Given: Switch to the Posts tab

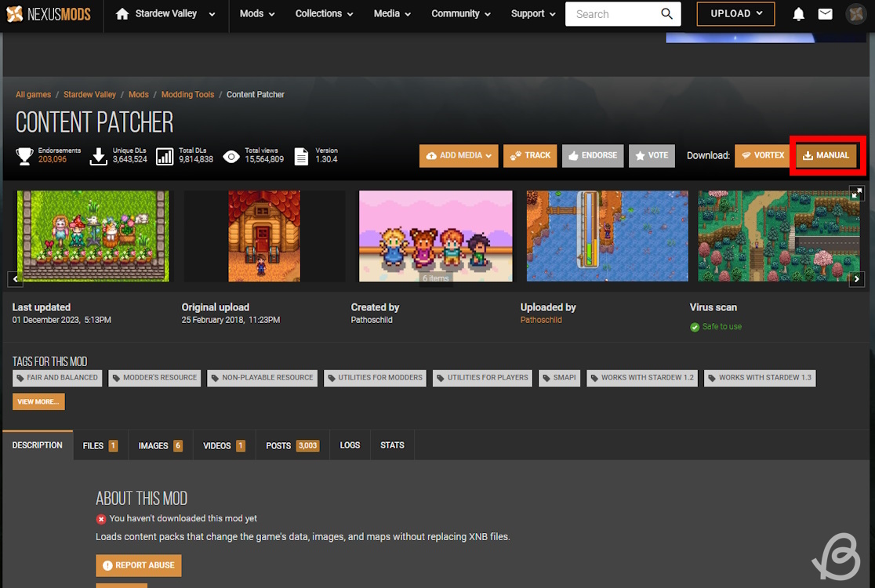Looking at the screenshot, I should click(x=292, y=445).
